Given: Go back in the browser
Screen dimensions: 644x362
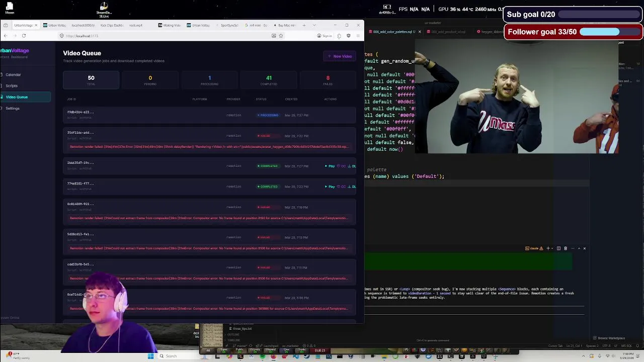Looking at the screenshot, I should [6, 36].
